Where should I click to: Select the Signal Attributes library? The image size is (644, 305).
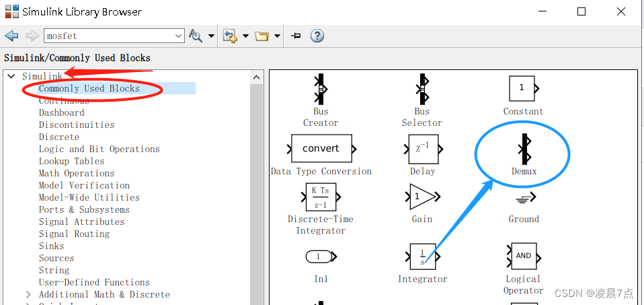(x=82, y=222)
